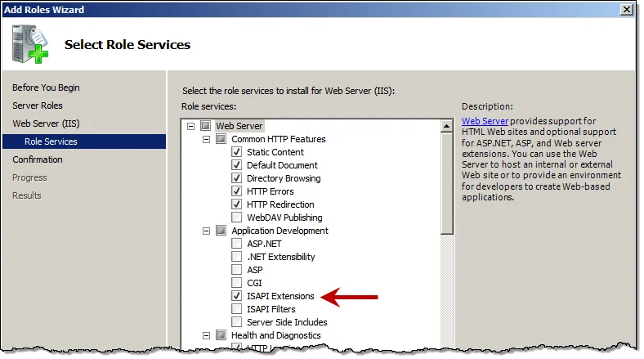Select the Static Content label
644x359 pixels.
coord(275,152)
